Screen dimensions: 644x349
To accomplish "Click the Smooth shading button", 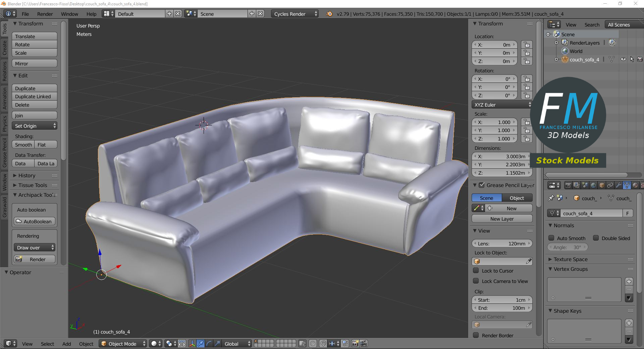I will pyautogui.click(x=23, y=145).
